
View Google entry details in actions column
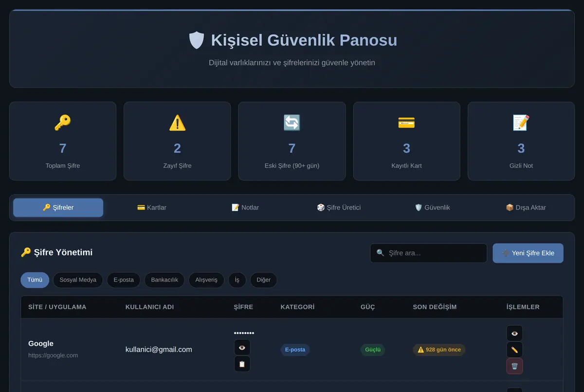[514, 333]
